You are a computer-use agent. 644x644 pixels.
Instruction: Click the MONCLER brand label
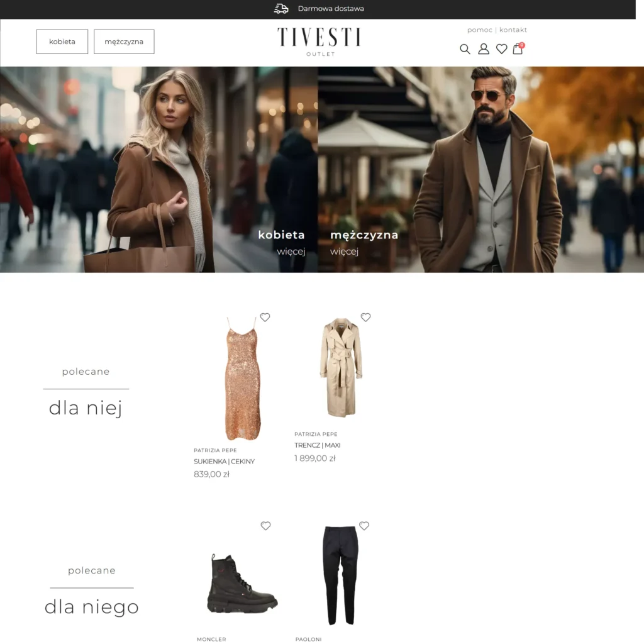coord(211,639)
